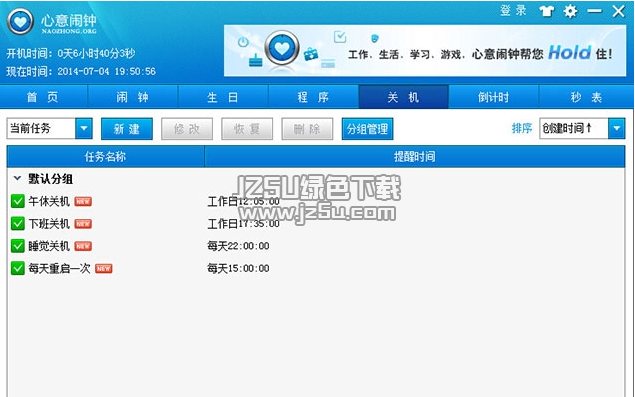This screenshot has height=397, width=635.
Task: Click the 排序 label
Action: 522,128
